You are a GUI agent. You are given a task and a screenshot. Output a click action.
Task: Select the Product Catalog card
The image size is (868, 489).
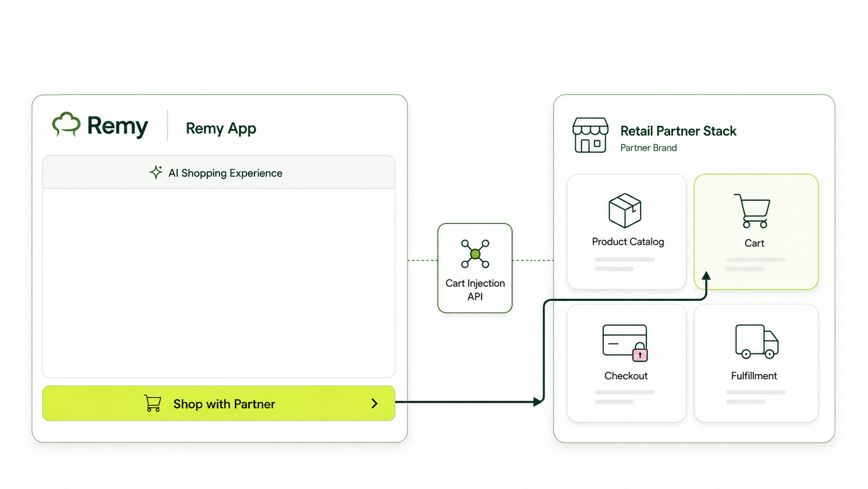[627, 232]
